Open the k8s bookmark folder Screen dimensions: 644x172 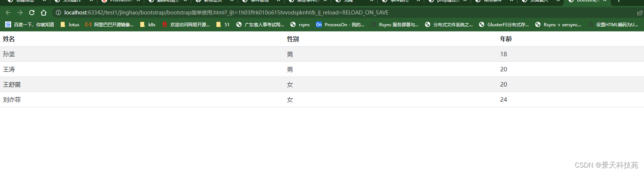pos(148,24)
